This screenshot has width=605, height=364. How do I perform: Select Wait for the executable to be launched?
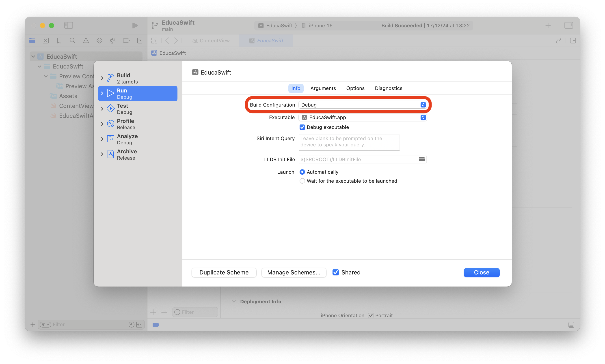302,181
